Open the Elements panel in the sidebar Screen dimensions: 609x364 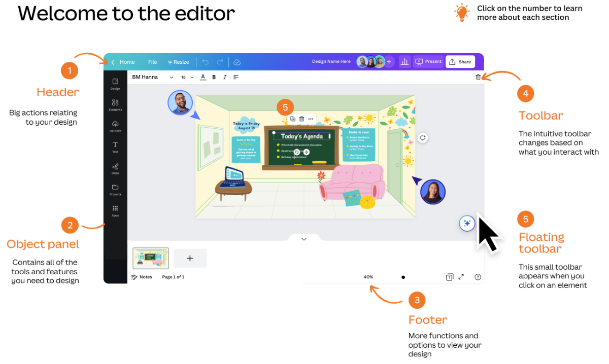(115, 105)
